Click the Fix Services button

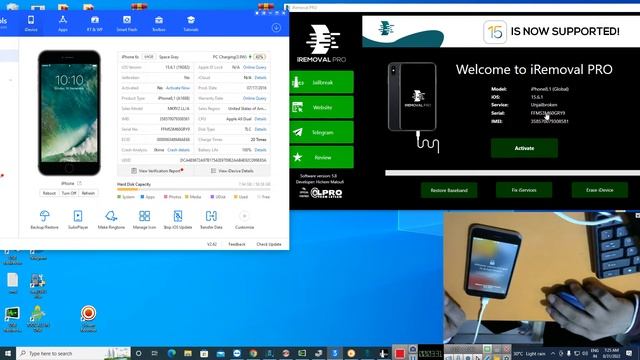click(524, 190)
